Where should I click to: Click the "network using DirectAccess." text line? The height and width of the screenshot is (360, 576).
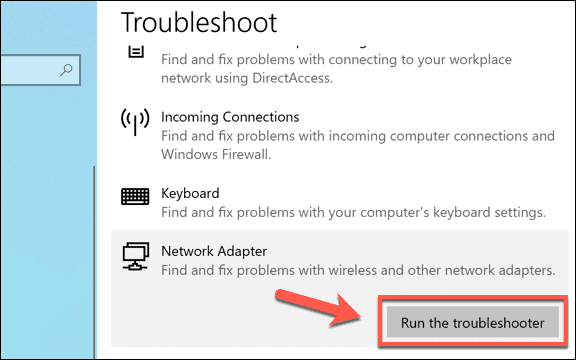pyautogui.click(x=247, y=78)
